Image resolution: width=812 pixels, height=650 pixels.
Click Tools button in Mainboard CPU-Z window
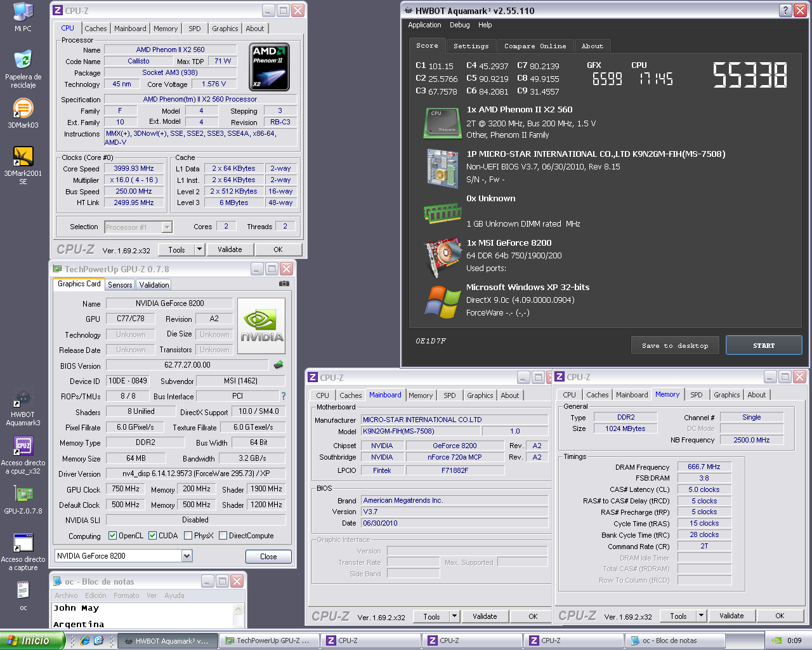pyautogui.click(x=431, y=616)
